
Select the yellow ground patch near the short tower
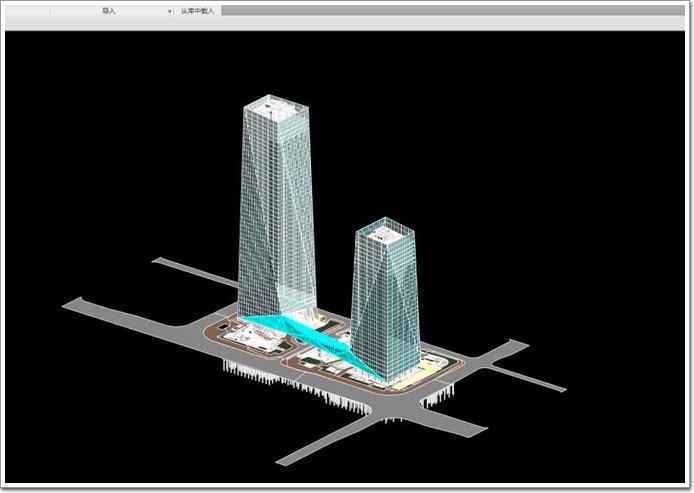click(410, 380)
